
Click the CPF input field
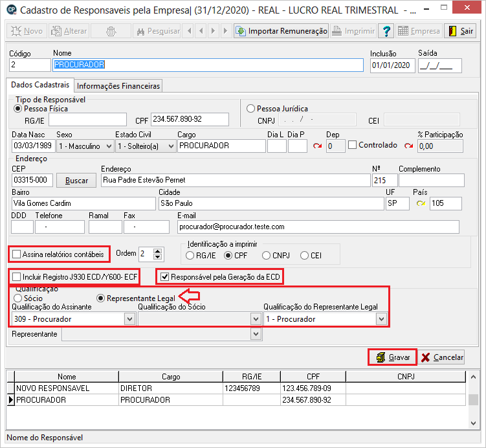190,119
